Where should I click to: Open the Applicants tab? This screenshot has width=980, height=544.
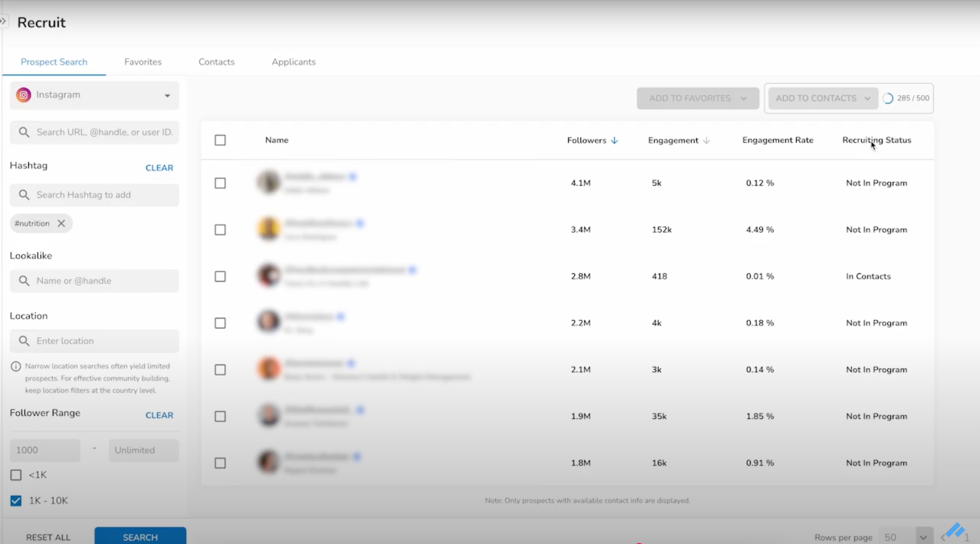[293, 62]
